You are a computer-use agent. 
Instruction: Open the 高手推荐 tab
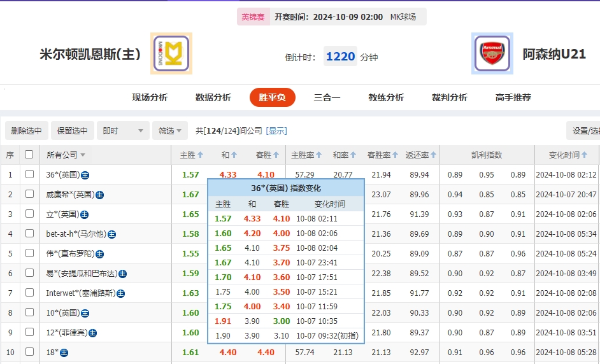click(513, 97)
